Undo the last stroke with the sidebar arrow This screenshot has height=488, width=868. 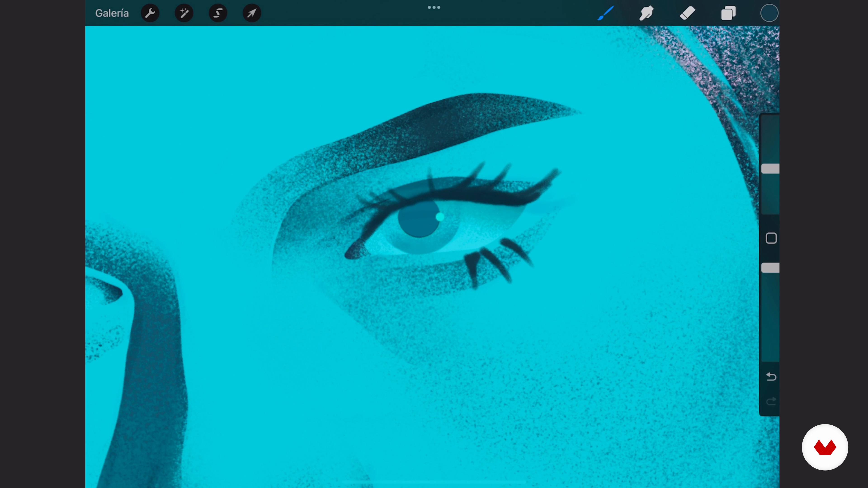point(771,377)
